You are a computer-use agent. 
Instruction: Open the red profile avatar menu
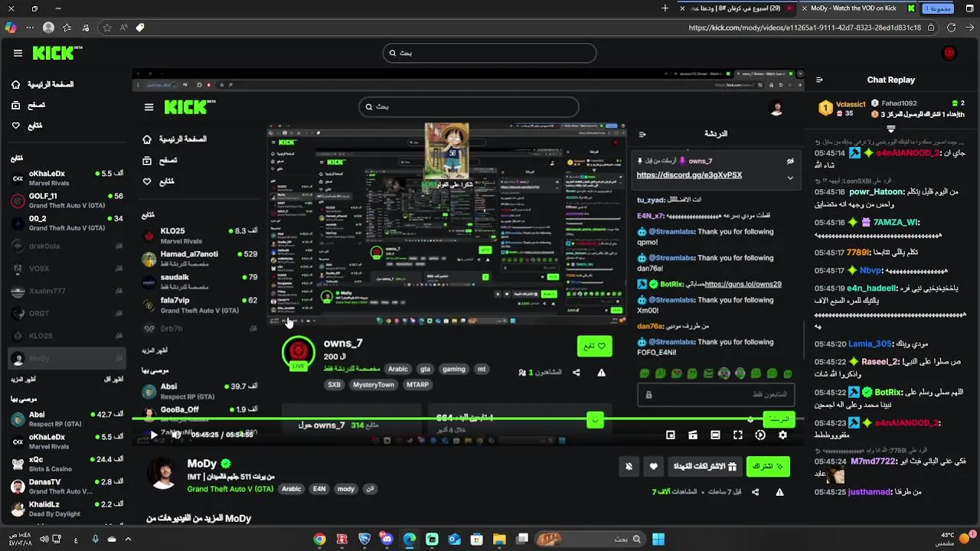[x=949, y=53]
